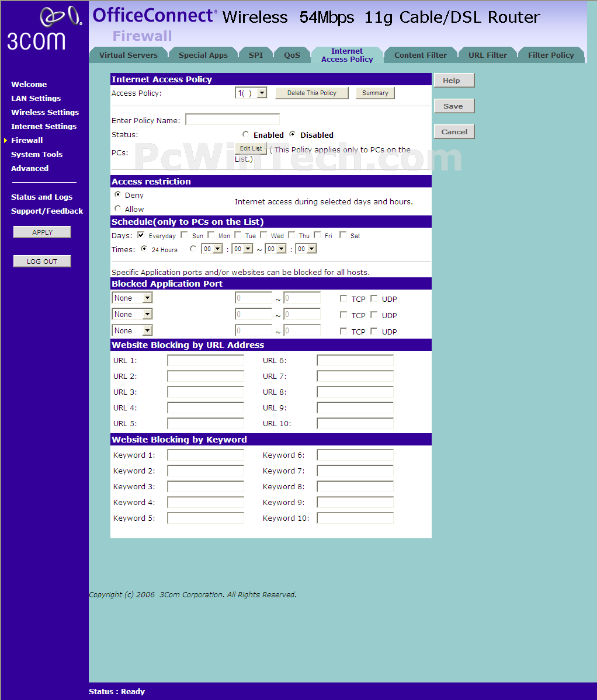The height and width of the screenshot is (700, 597).
Task: Save the access policy settings
Action: tap(454, 106)
